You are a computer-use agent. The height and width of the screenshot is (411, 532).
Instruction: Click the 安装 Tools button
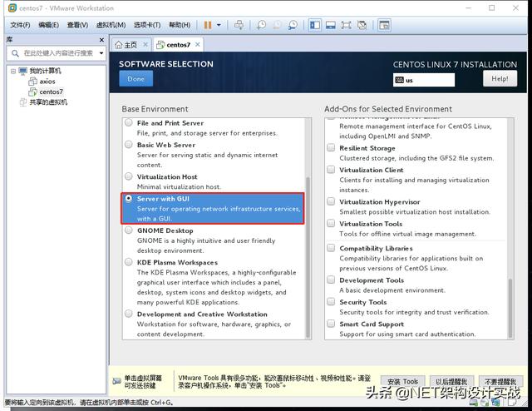(x=402, y=382)
